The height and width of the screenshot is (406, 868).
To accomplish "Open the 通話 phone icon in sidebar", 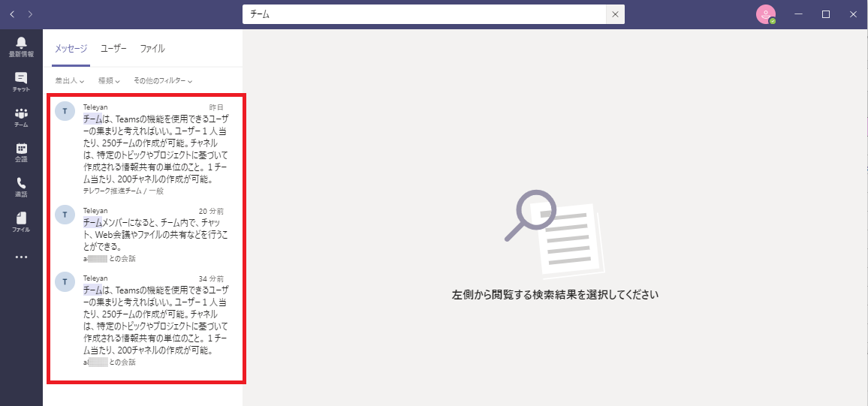I will [x=21, y=187].
